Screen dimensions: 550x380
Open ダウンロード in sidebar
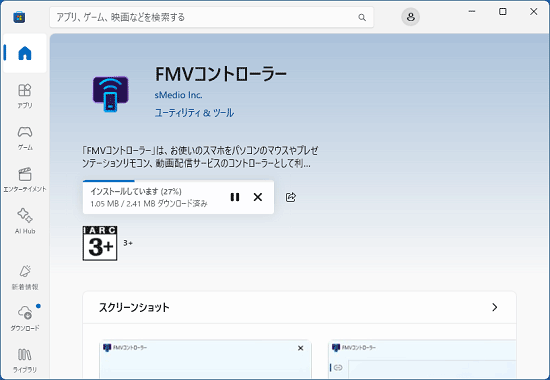25,318
